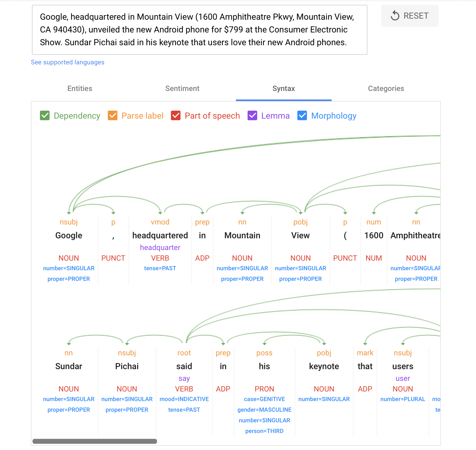Screen dimensions: 476x450
Task: Toggle the Parse label checkbox
Action: 113,116
